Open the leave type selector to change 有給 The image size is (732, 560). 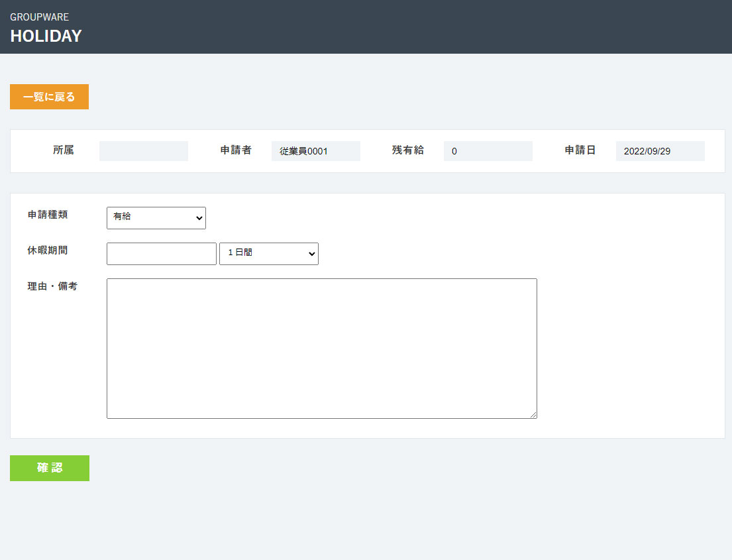point(156,217)
